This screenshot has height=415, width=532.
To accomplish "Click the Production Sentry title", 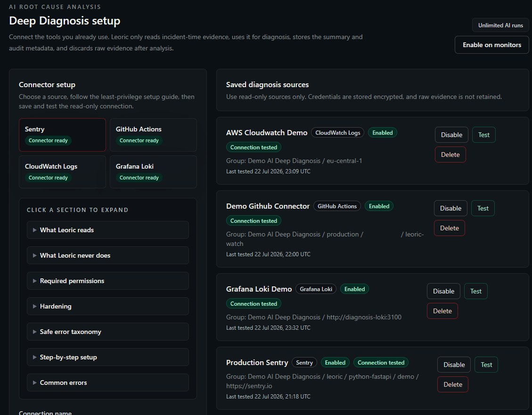I will click(x=257, y=362).
